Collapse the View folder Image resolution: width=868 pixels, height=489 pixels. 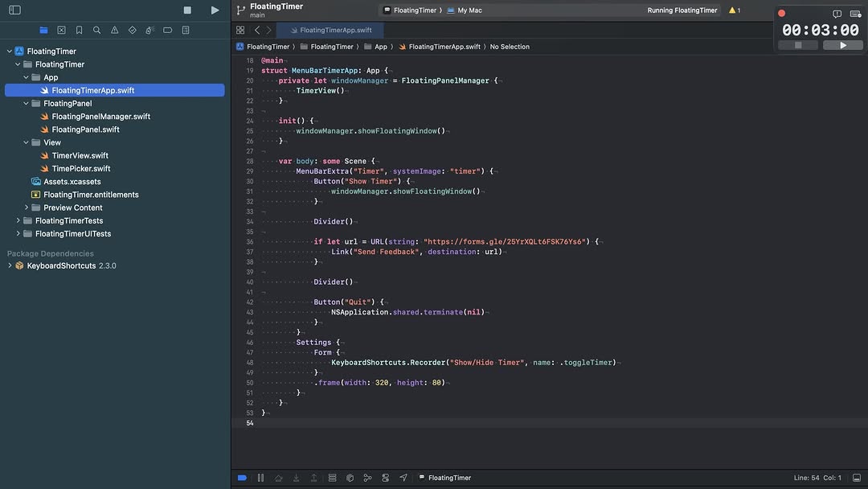click(x=26, y=142)
